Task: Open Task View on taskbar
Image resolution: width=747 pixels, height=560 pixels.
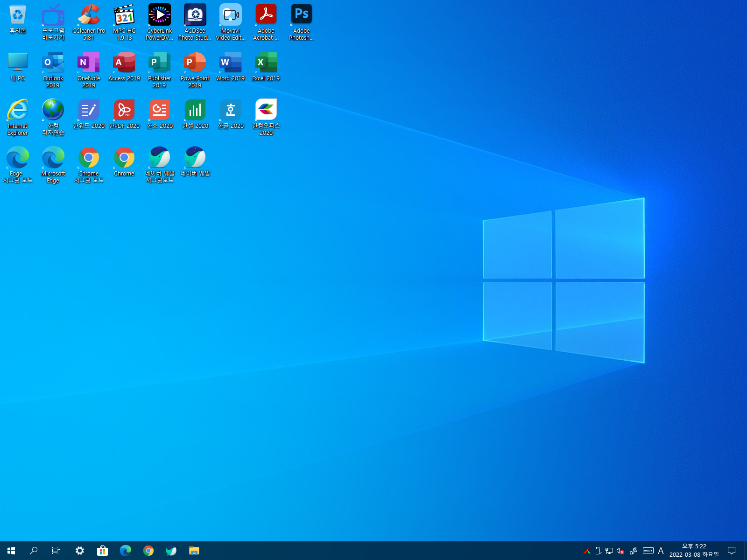Action: coord(56,551)
